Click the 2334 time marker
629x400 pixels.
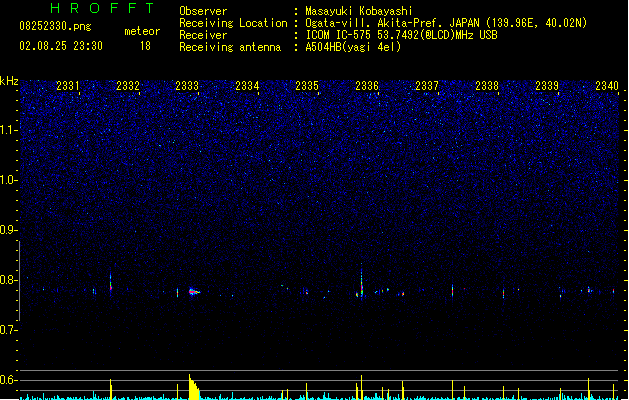[247, 86]
